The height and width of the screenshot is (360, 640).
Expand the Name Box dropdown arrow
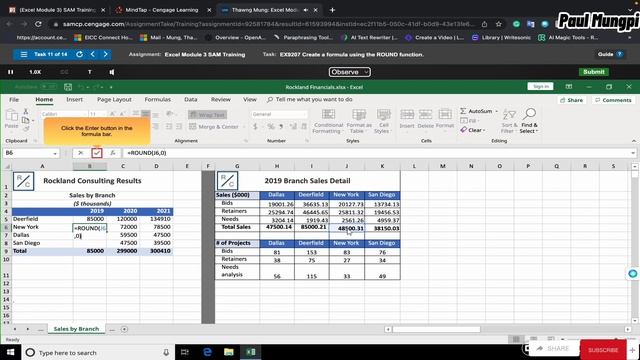55,153
